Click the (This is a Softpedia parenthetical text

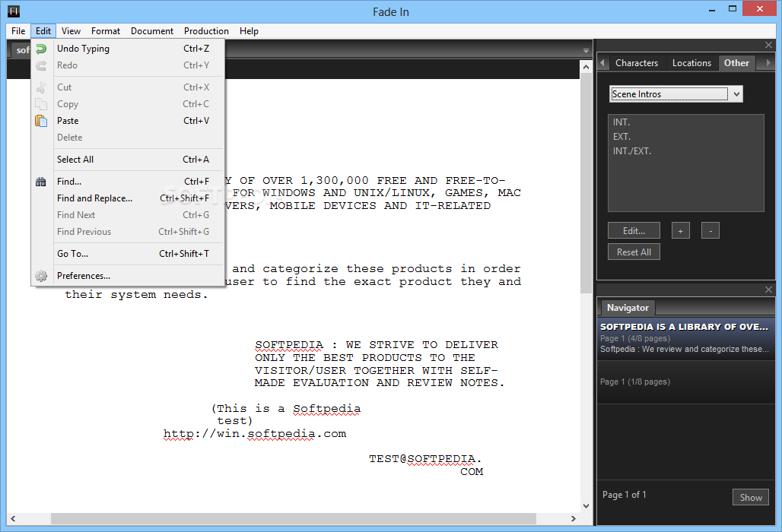pos(286,408)
